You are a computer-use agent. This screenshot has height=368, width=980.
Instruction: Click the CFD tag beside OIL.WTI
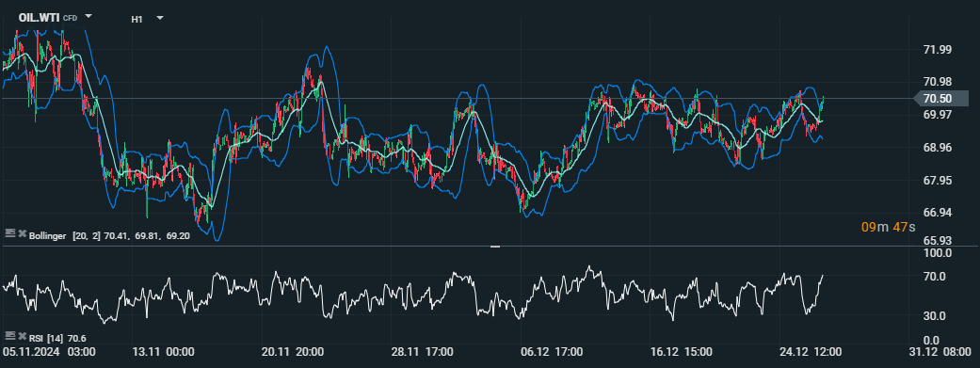click(x=70, y=19)
